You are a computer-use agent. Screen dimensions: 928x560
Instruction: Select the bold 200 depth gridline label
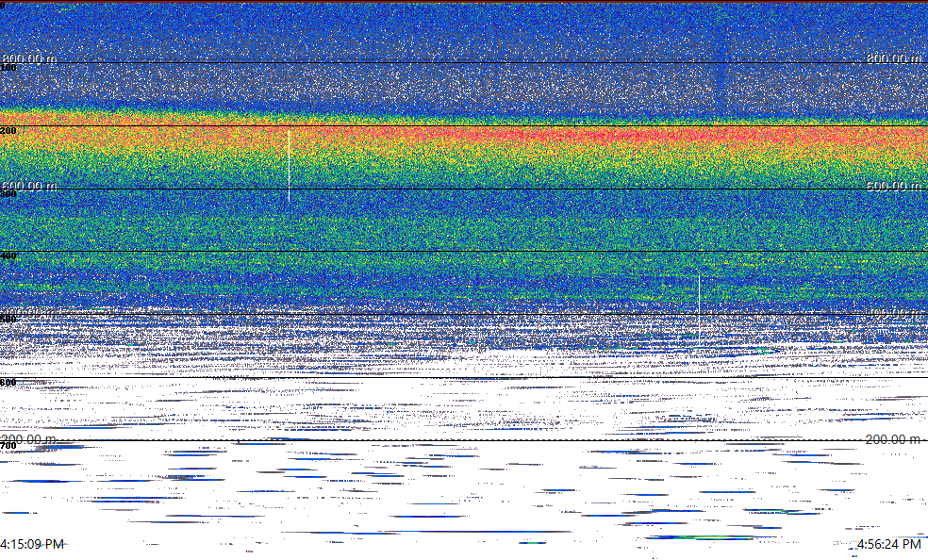click(x=8, y=131)
